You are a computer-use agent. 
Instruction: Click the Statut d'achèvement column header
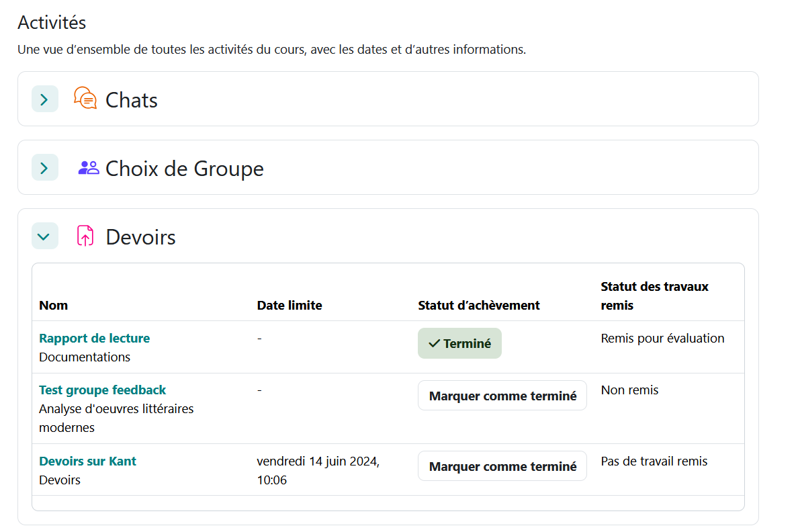point(478,306)
